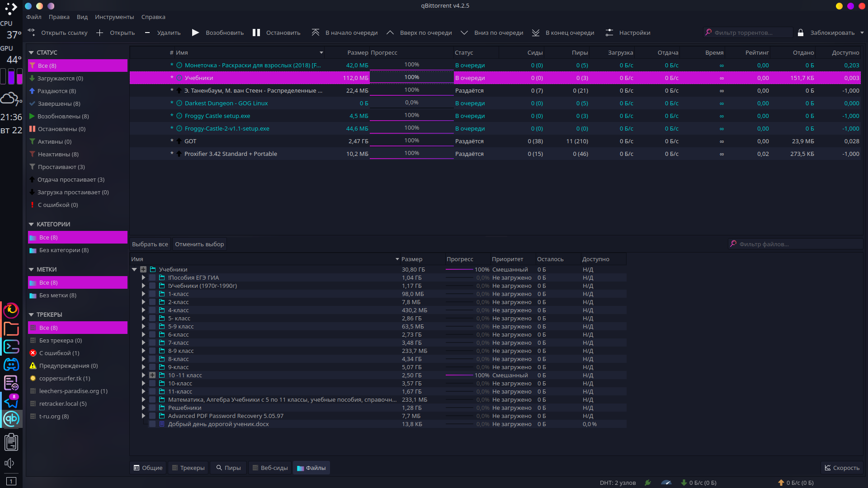Collapse the СТАТУС sidebar section
The height and width of the screenshot is (488, 868).
(31, 52)
